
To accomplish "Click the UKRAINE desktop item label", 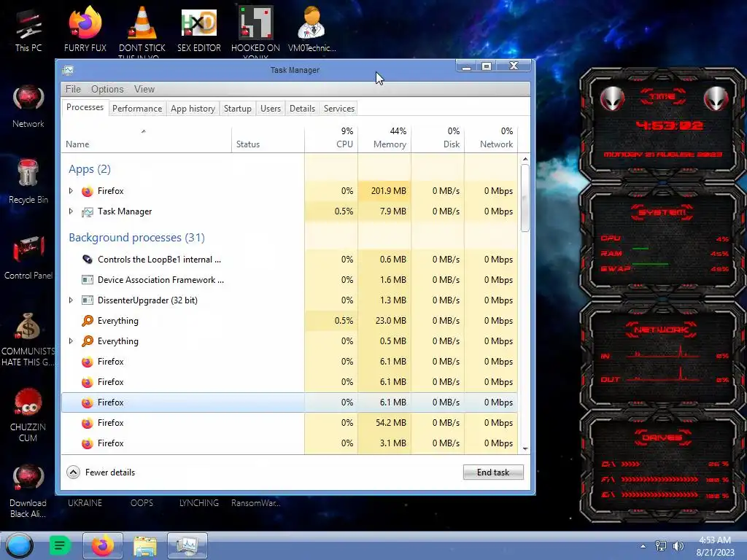I will tap(85, 503).
